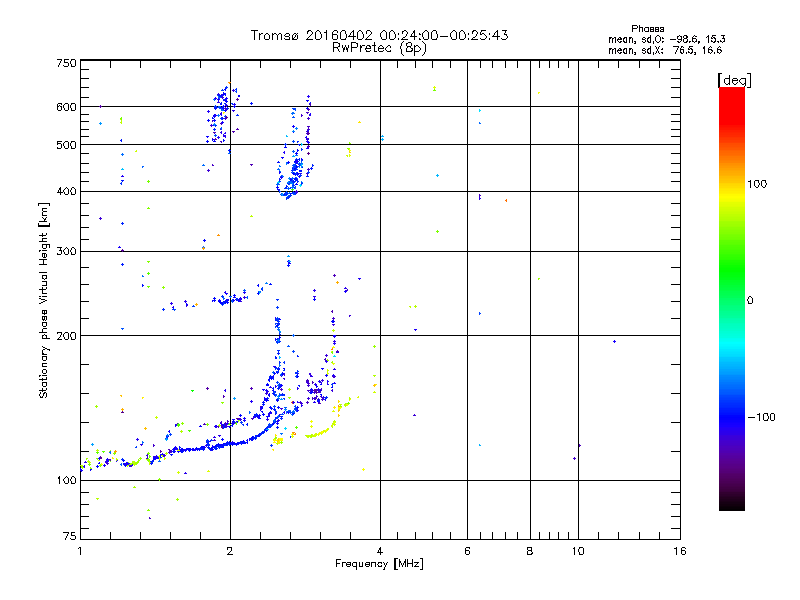Click the isolated blue data point near 12 MHz
Image resolution: width=800 pixels, height=600 pixels.
[614, 341]
